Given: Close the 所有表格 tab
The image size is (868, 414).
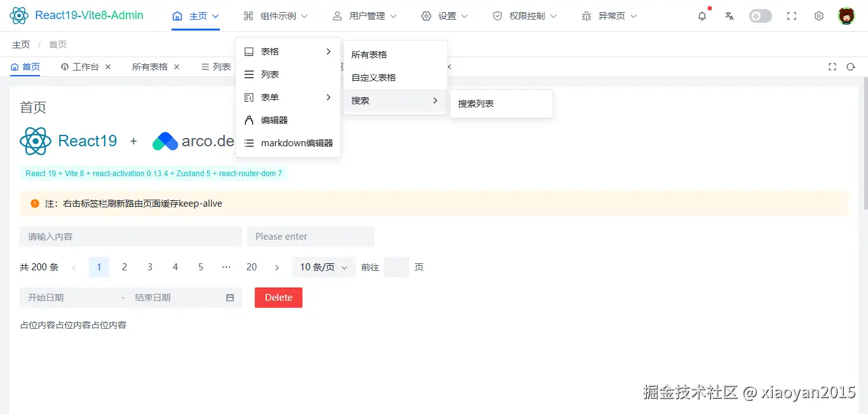Looking at the screenshot, I should [x=177, y=67].
